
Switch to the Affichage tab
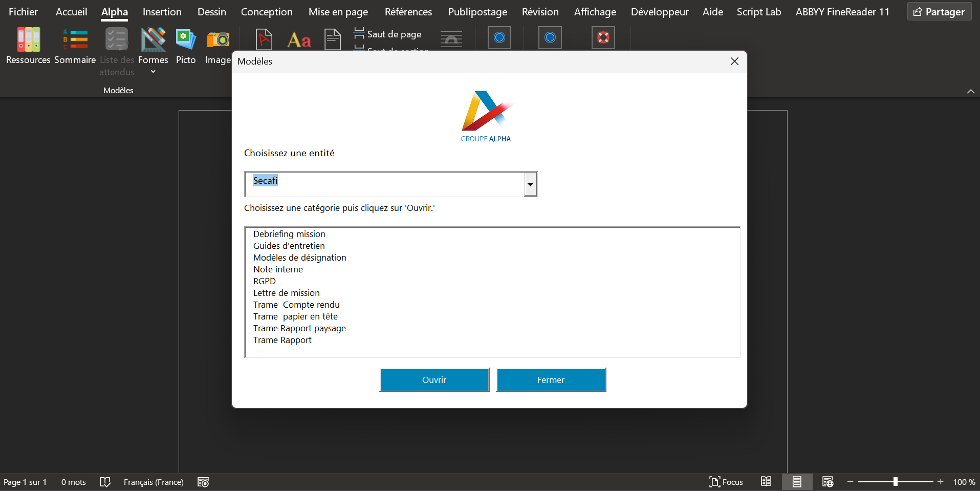595,12
